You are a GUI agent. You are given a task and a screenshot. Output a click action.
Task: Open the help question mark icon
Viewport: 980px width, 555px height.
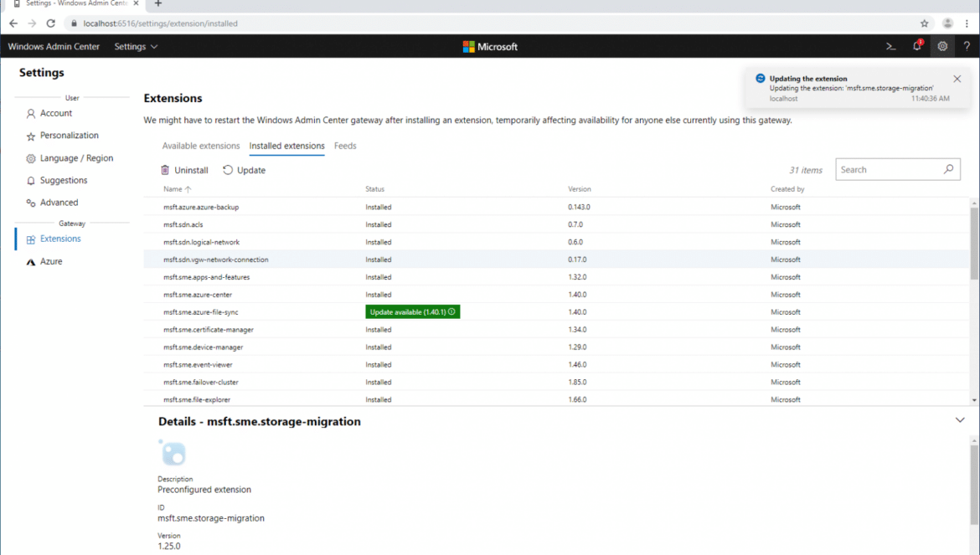967,46
